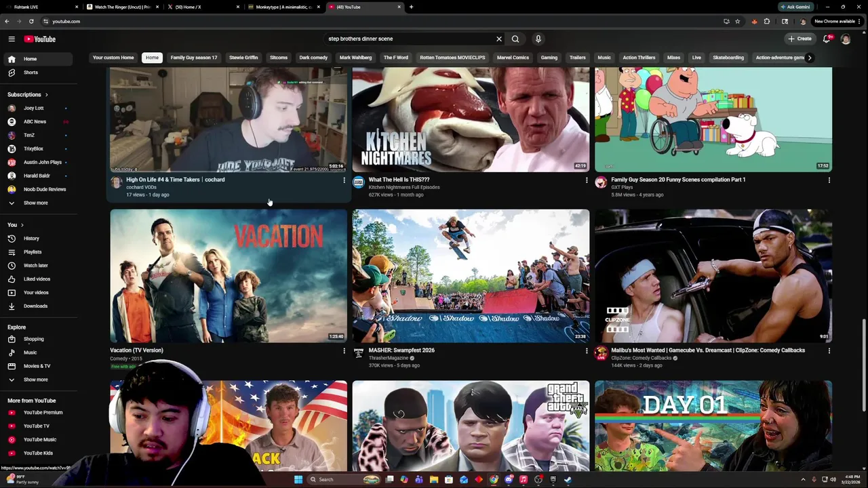Open the YouTube guide hamburger menu
Viewport: 868px width, 488px height.
point(12,39)
